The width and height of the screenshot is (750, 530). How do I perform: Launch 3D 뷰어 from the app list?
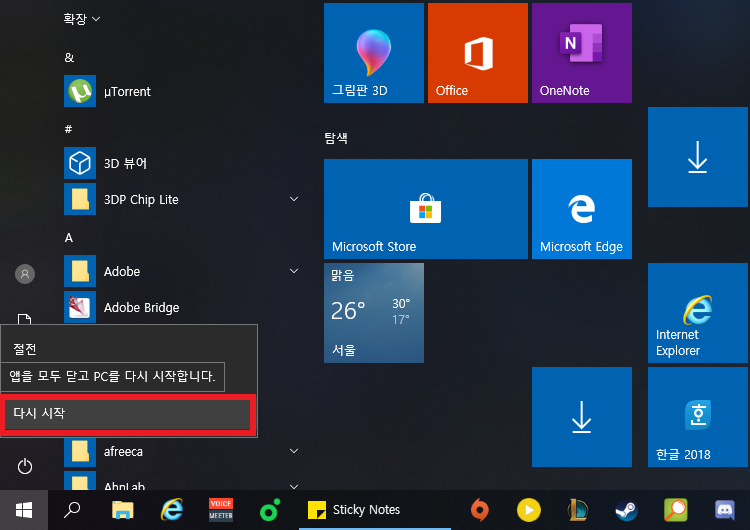click(x=182, y=163)
